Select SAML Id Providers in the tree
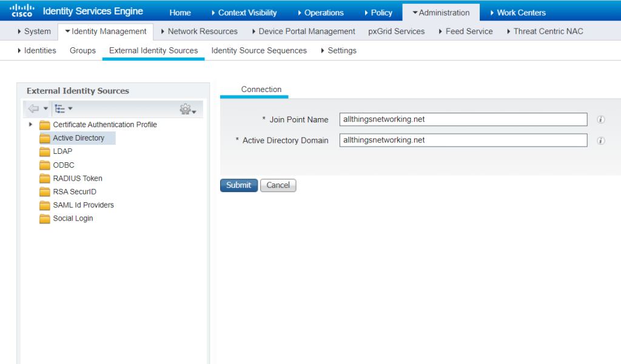The height and width of the screenshot is (364, 621). [x=84, y=205]
